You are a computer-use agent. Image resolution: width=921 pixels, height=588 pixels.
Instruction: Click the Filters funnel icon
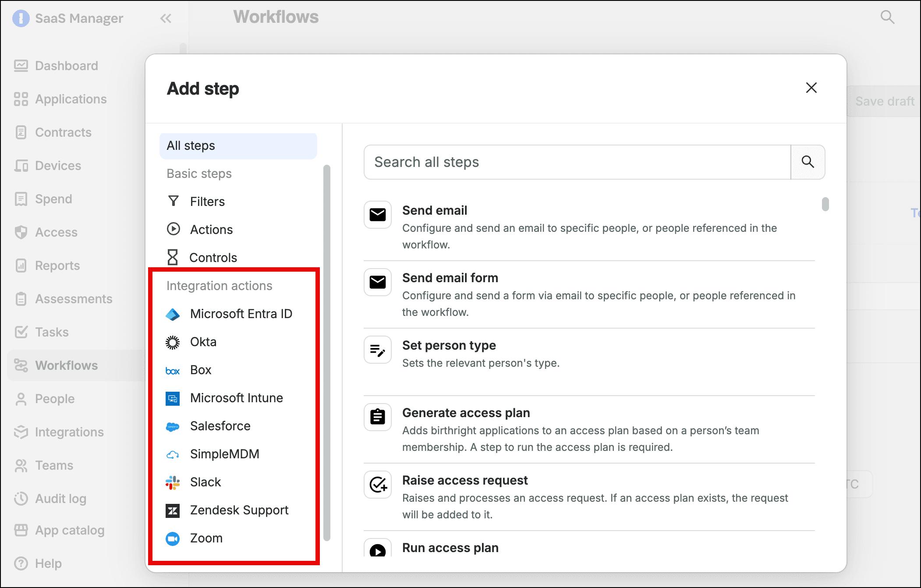[173, 201]
